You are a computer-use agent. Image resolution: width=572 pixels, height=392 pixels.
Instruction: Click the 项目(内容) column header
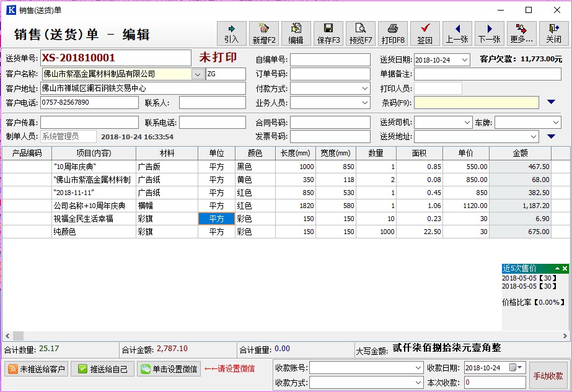[94, 153]
